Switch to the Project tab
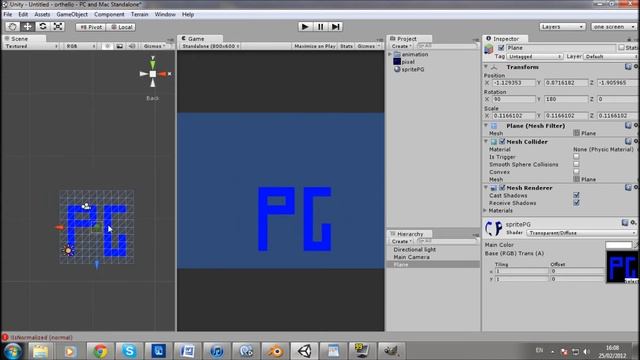640x360 pixels. click(409, 39)
